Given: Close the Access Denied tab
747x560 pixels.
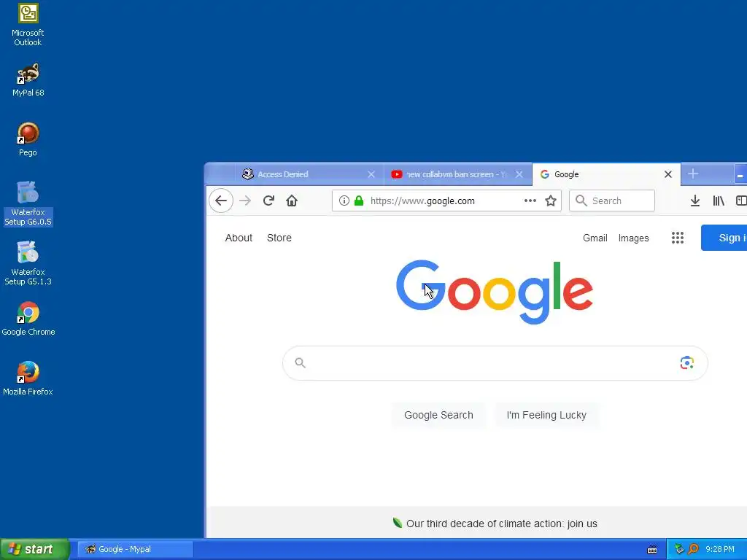Looking at the screenshot, I should point(371,174).
